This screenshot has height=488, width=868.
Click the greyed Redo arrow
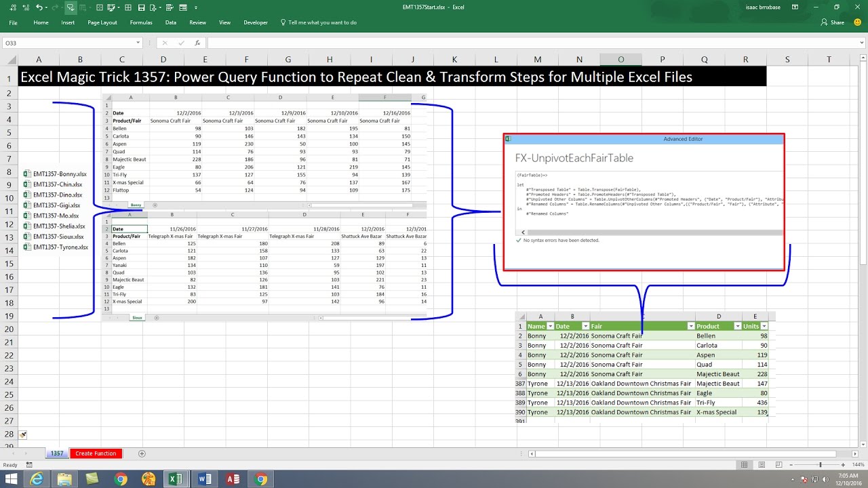click(x=55, y=7)
